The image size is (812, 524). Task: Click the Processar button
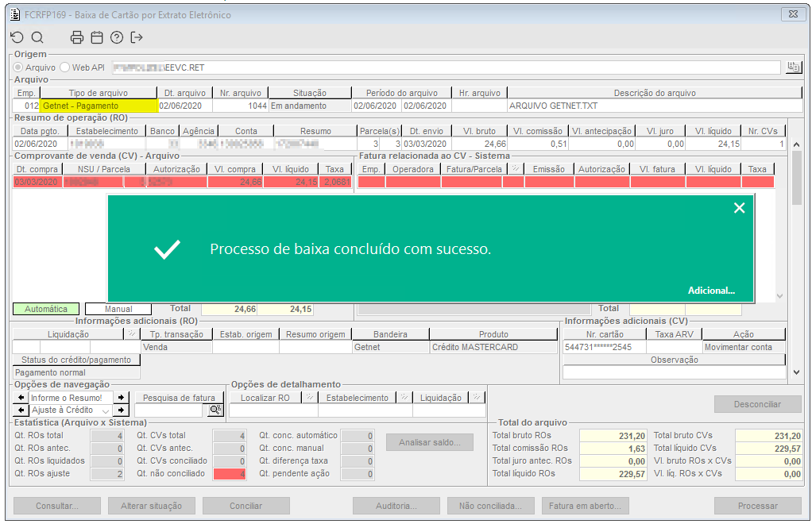[758, 506]
